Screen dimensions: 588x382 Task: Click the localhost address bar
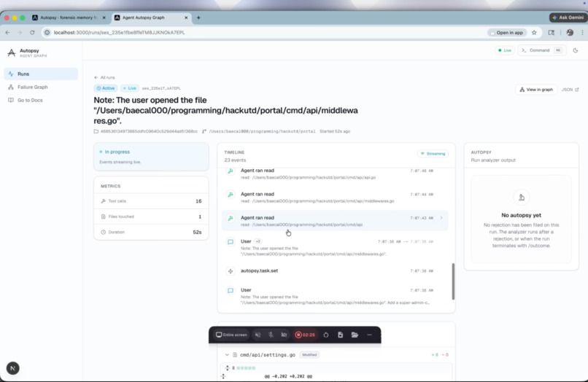[x=263, y=33]
